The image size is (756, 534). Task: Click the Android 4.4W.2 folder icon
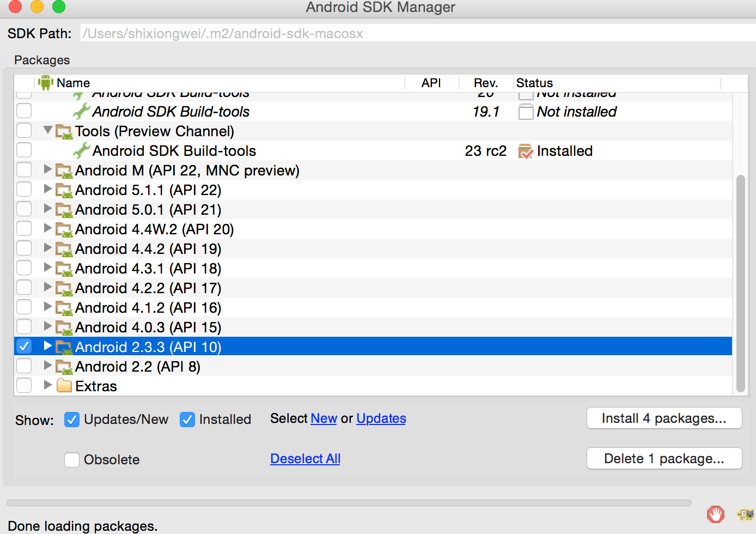tap(64, 229)
